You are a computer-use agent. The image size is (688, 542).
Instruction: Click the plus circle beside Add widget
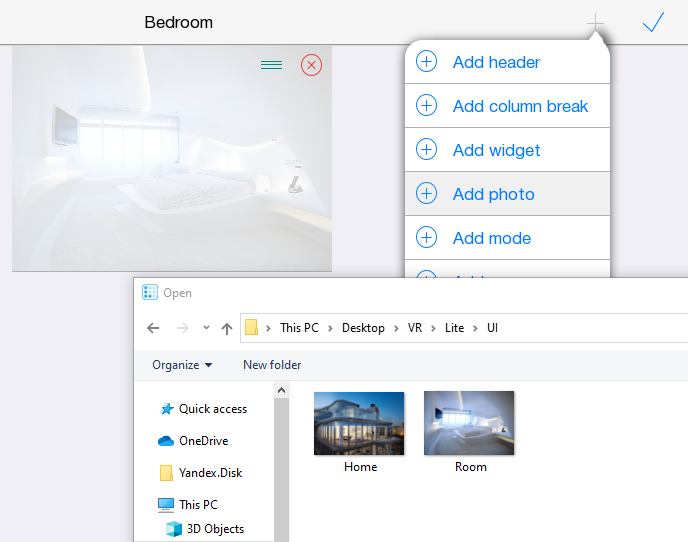(426, 149)
